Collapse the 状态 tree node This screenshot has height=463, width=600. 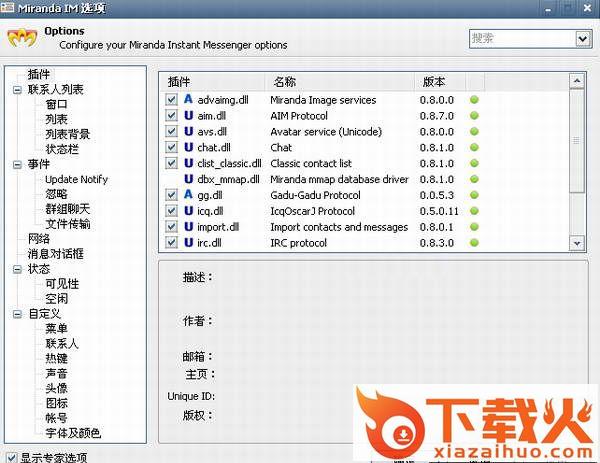[x=17, y=269]
